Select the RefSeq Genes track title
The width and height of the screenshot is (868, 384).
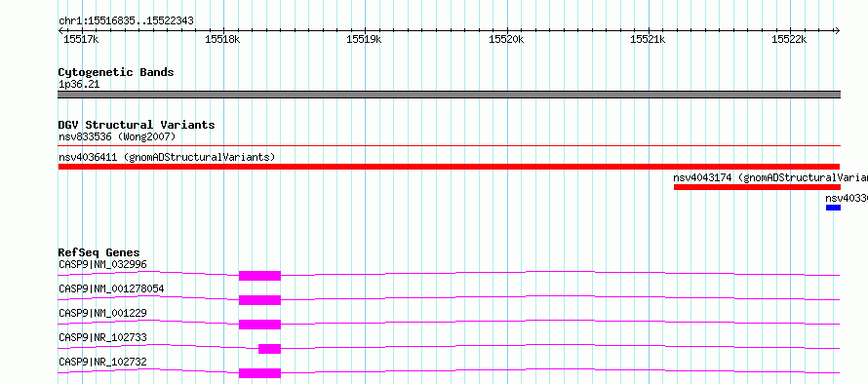[99, 253]
